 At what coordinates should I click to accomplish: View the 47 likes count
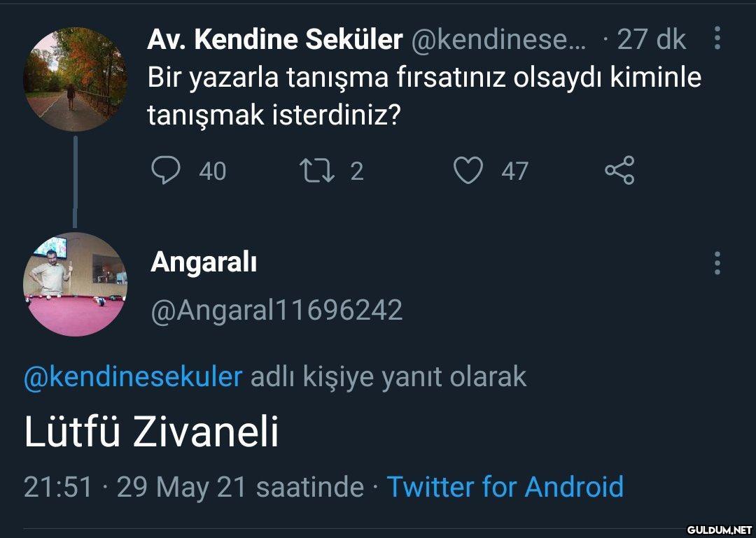[x=514, y=171]
